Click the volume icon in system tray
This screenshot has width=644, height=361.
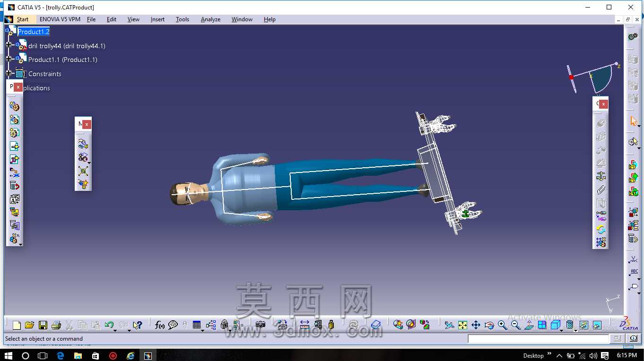[x=593, y=355]
